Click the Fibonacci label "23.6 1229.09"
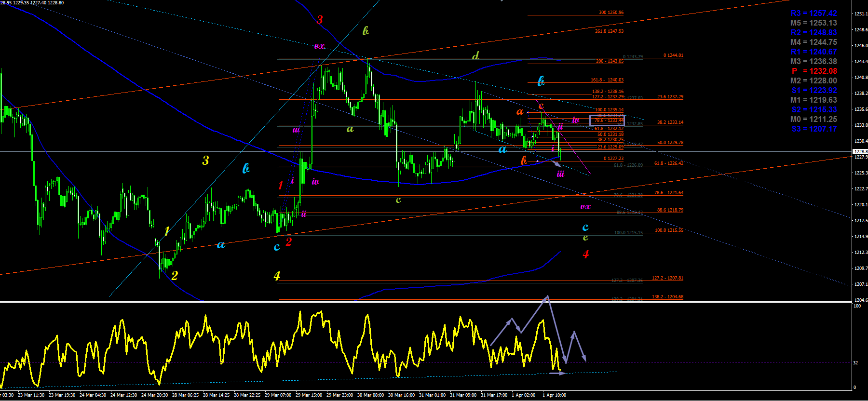The image size is (868, 401). [x=610, y=147]
